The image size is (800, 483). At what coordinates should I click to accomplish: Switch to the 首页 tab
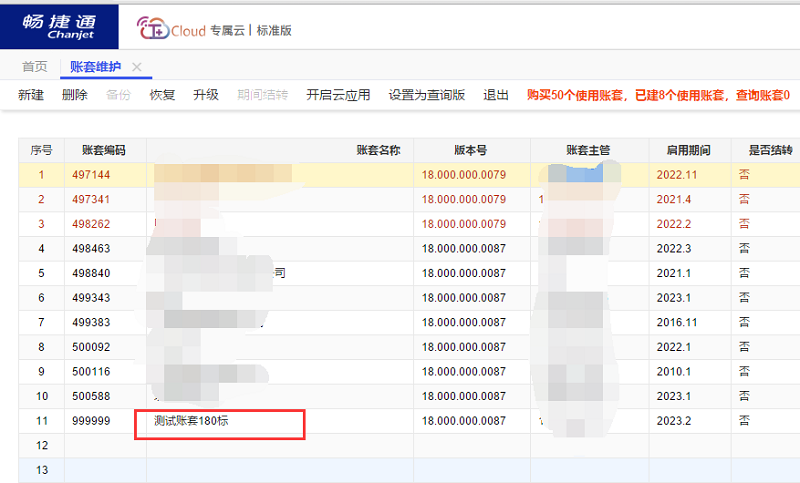click(35, 67)
